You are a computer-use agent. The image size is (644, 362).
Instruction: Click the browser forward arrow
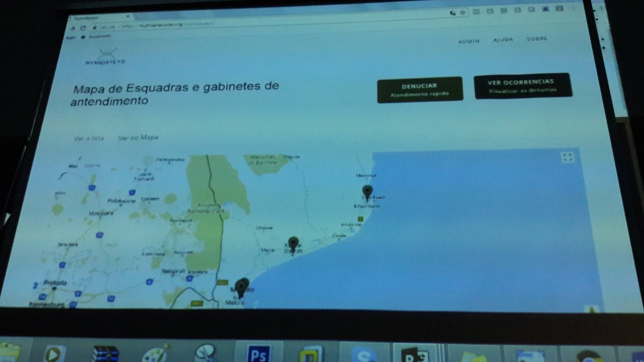coord(72,28)
